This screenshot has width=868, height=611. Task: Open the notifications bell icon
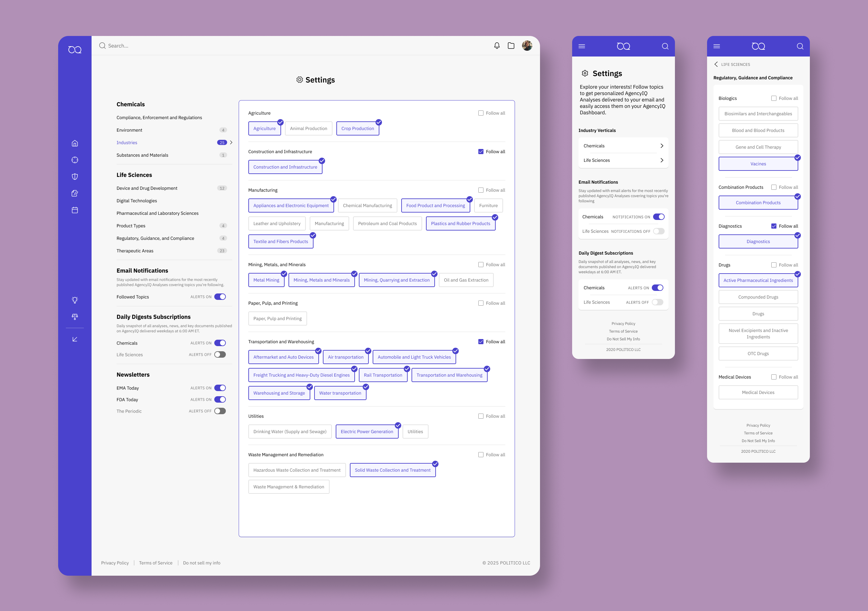click(497, 46)
